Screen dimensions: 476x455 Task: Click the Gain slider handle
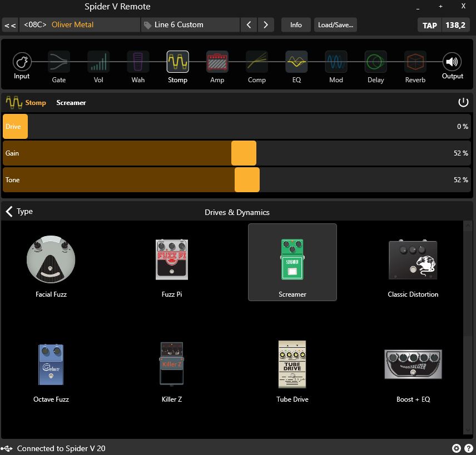[x=244, y=153]
